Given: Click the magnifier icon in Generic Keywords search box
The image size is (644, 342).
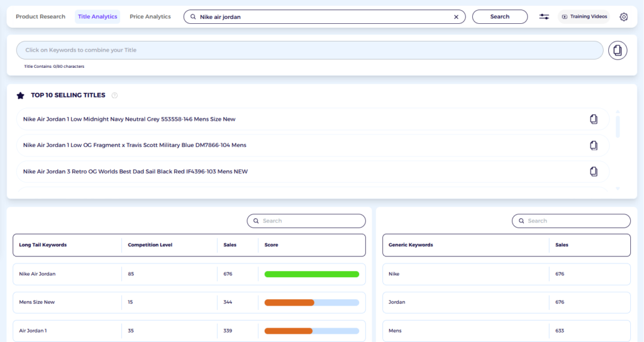Looking at the screenshot, I should [x=521, y=221].
